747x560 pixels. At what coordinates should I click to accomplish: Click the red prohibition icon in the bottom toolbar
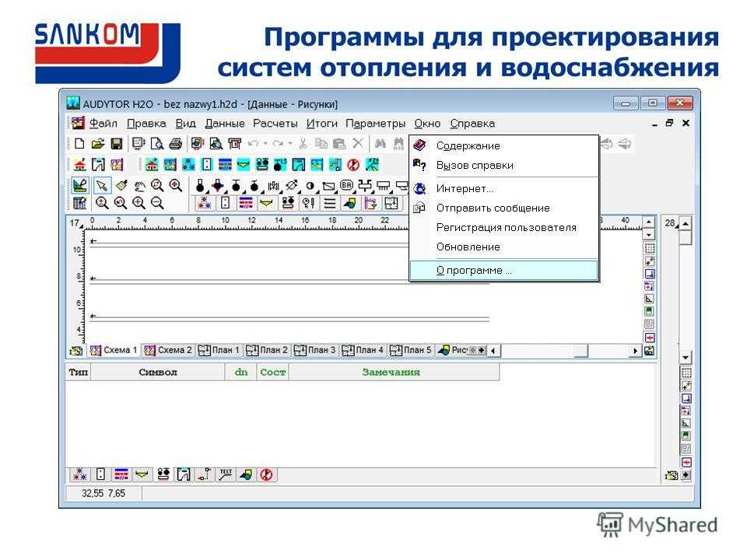click(x=266, y=474)
